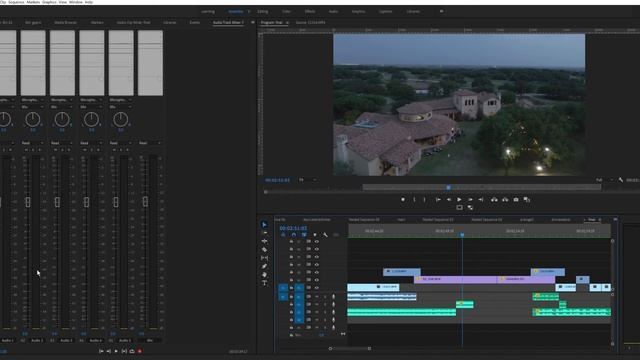Click Audio 2 volume fader handle
This screenshot has height=360, width=640.
(x=28, y=202)
